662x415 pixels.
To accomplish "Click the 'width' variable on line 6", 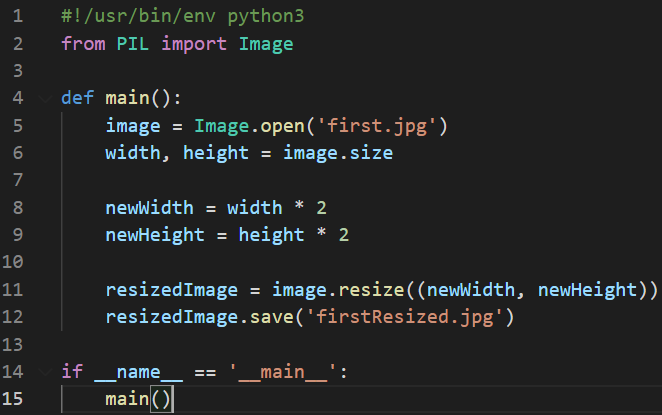I will point(133,153).
